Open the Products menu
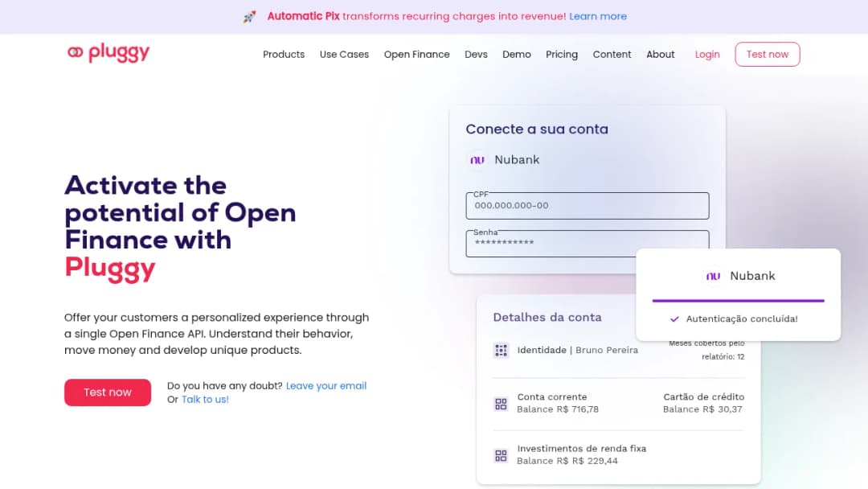This screenshot has width=868, height=489. 284,54
